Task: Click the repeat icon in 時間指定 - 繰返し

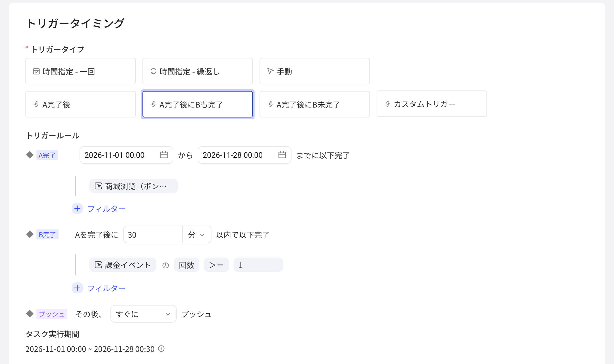Action: (x=153, y=71)
